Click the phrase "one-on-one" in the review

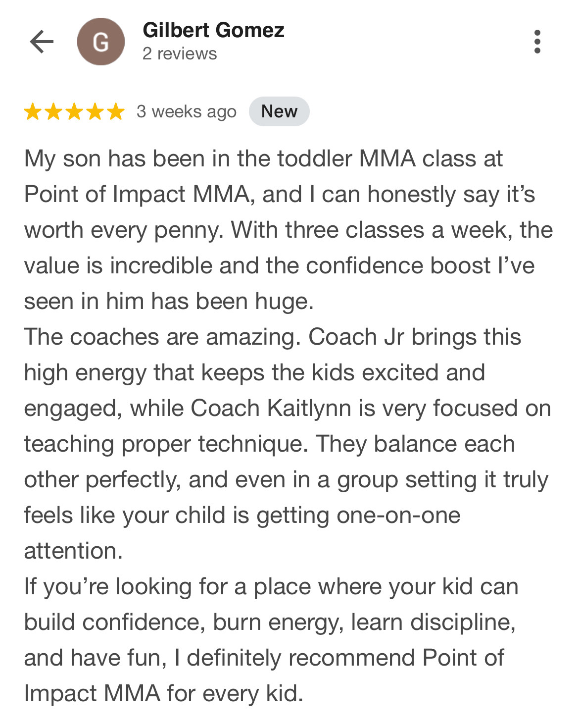pos(398,516)
